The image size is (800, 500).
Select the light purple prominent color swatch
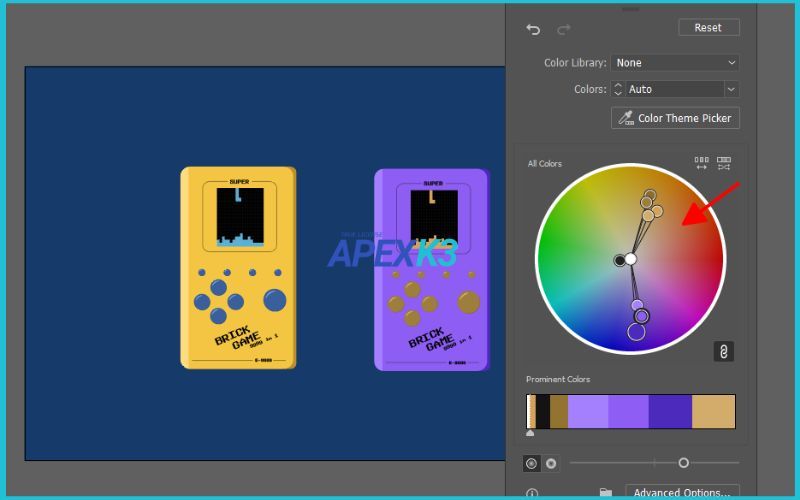coord(588,411)
